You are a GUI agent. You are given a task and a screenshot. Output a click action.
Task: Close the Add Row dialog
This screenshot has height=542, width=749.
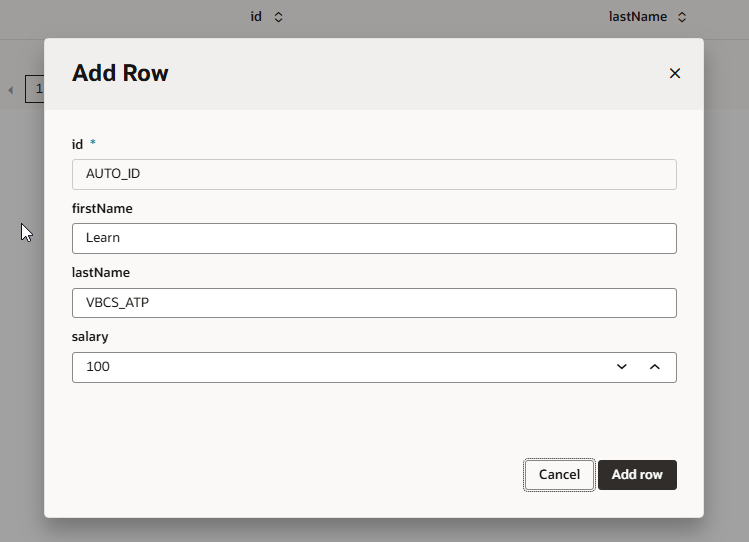click(x=674, y=73)
